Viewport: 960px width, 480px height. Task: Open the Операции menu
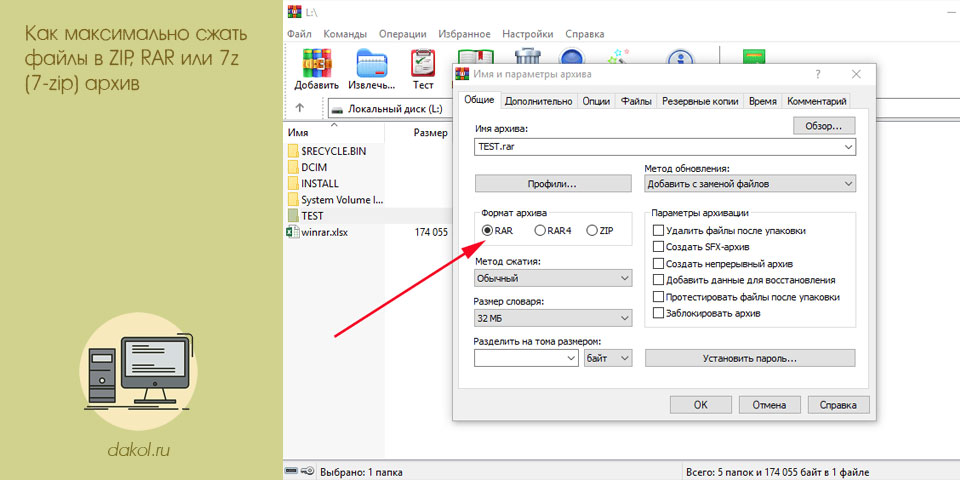tap(403, 34)
